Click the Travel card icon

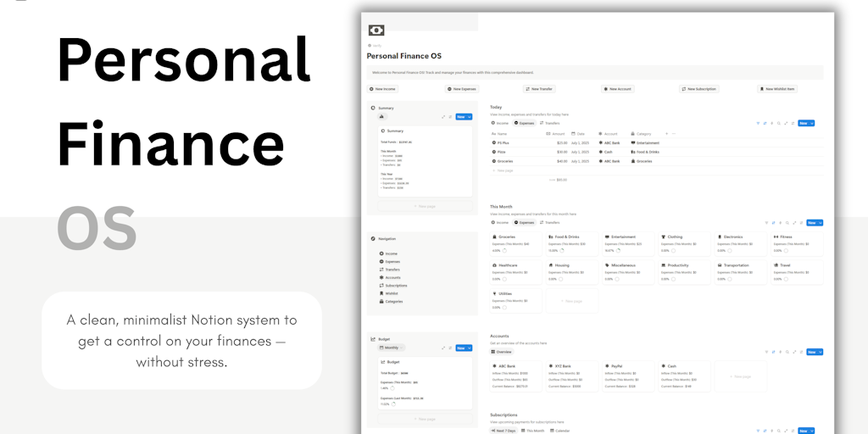(x=776, y=265)
